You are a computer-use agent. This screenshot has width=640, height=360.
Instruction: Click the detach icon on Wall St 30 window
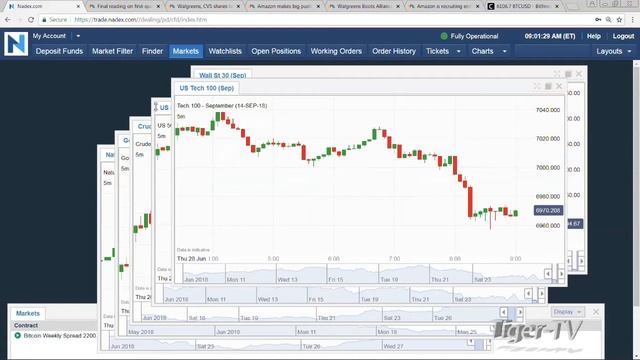point(568,74)
